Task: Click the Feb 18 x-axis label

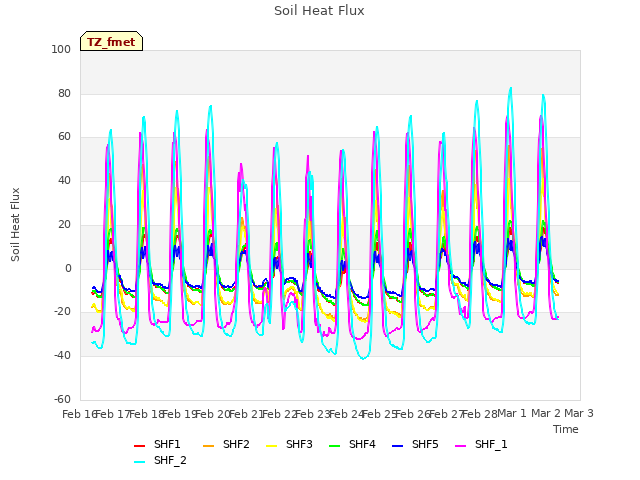Action: [146, 414]
